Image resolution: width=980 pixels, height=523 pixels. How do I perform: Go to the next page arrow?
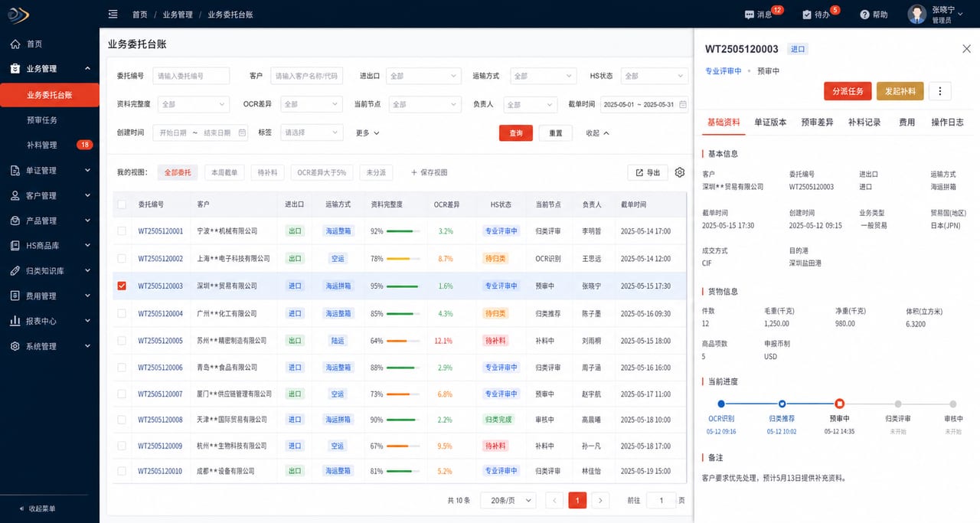click(x=601, y=500)
